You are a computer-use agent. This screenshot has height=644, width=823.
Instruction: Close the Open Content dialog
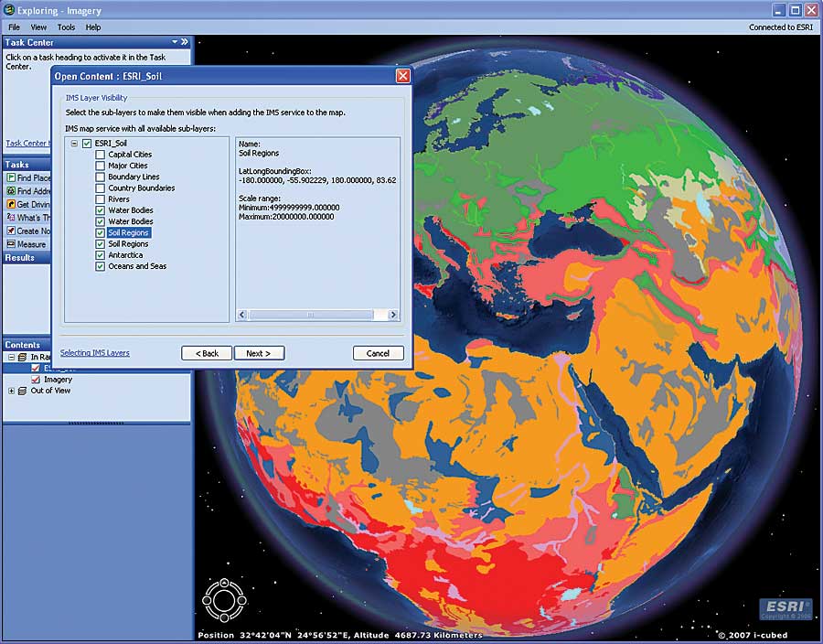(402, 76)
